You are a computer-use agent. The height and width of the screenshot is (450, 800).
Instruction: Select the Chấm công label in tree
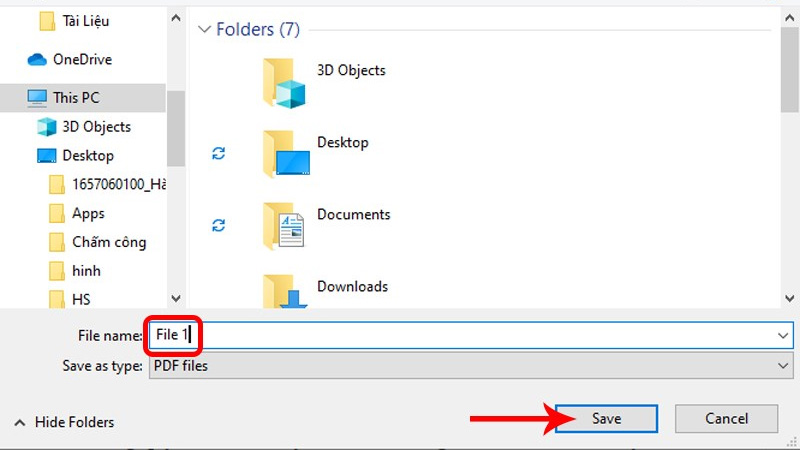109,242
